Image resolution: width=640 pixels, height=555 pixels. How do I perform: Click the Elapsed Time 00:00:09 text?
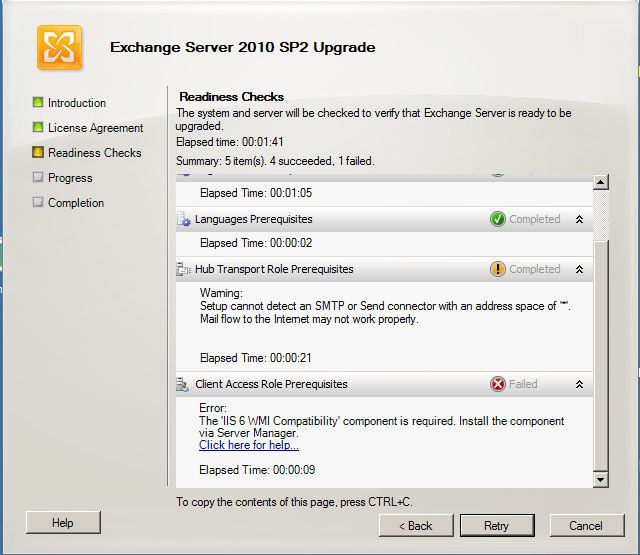pyautogui.click(x=257, y=470)
